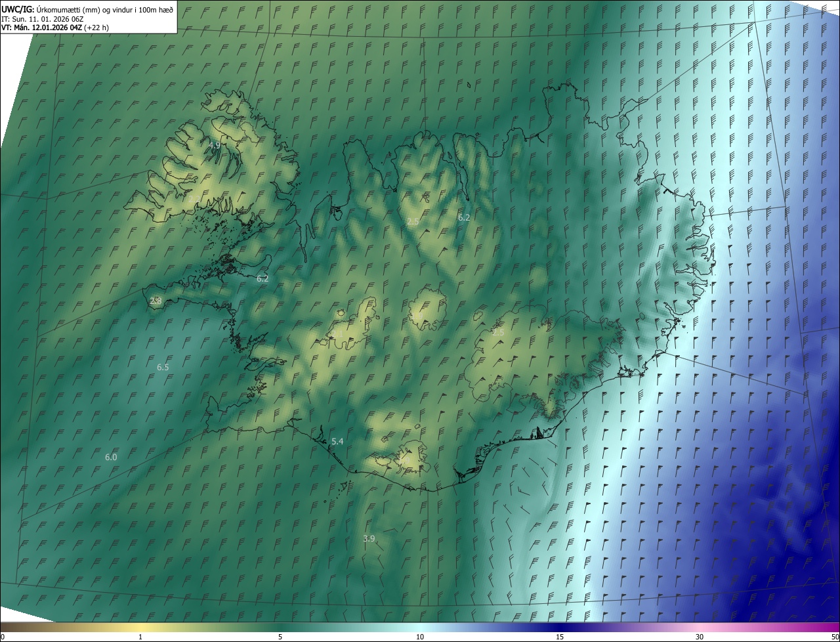Click the 5.4 value on the south coast

(337, 442)
